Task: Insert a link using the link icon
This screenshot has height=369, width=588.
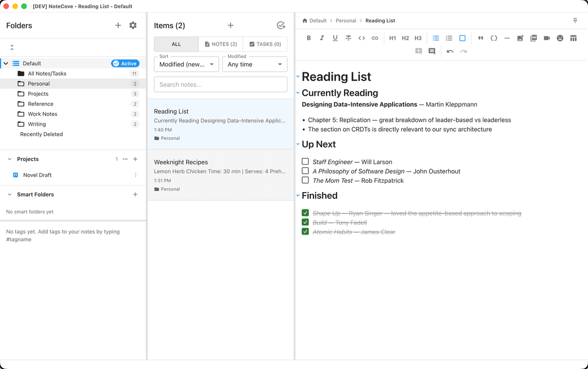Action: pyautogui.click(x=375, y=38)
